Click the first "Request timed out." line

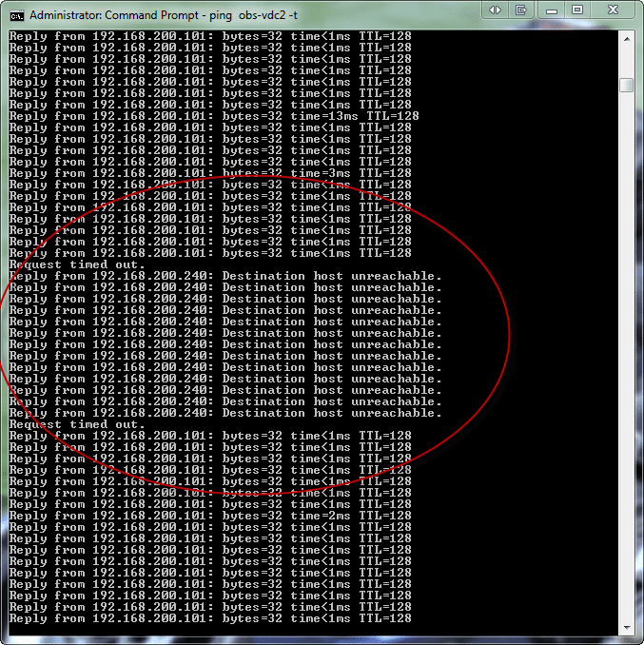point(77,264)
